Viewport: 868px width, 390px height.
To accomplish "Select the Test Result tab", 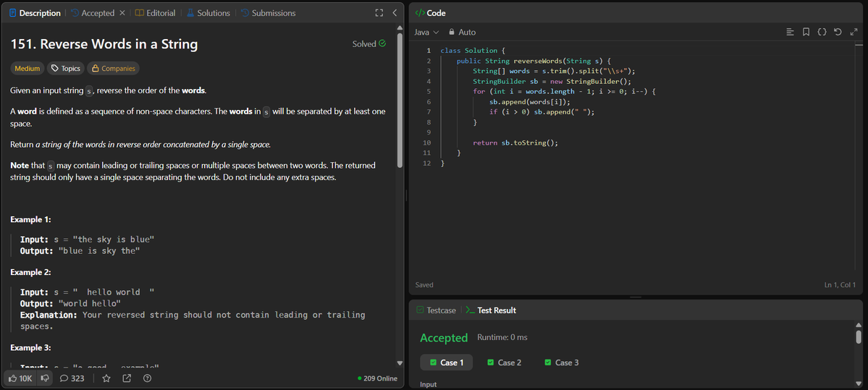I will click(492, 310).
